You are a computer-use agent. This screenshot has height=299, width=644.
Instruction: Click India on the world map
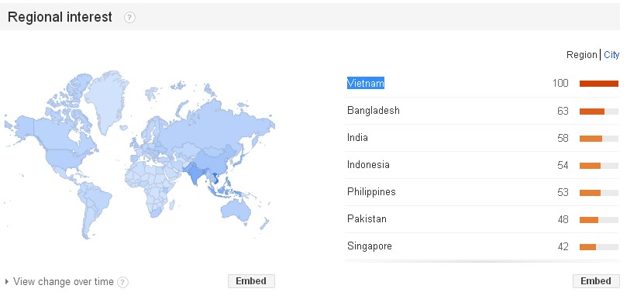tap(195, 173)
